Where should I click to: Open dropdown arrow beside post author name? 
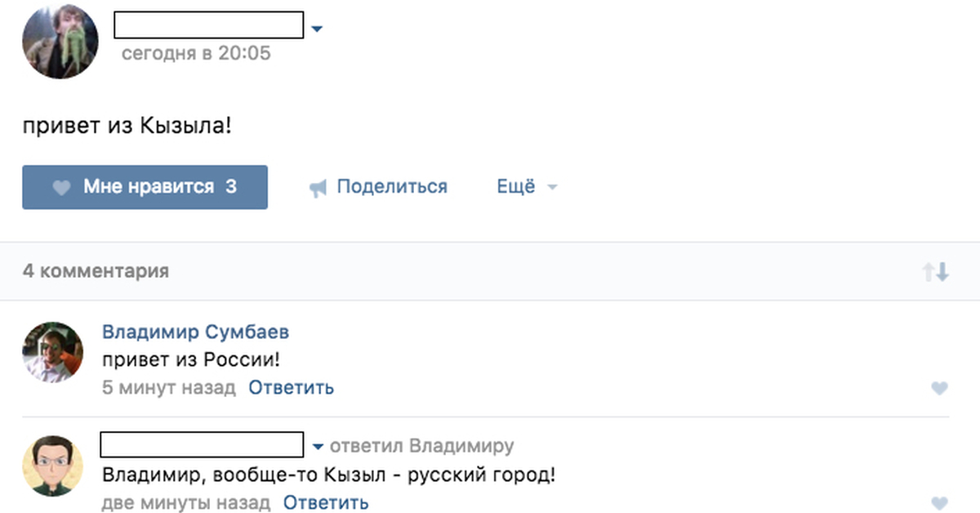point(318,29)
